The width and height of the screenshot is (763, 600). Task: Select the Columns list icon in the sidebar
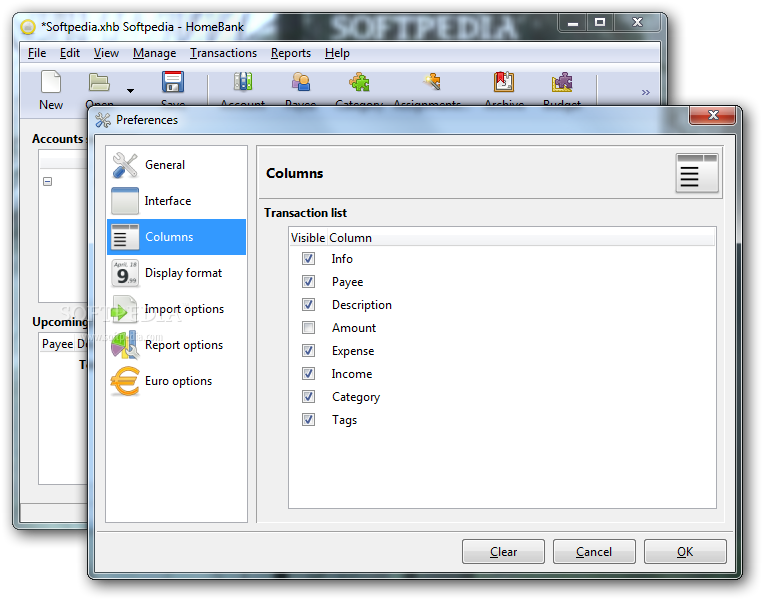point(125,237)
